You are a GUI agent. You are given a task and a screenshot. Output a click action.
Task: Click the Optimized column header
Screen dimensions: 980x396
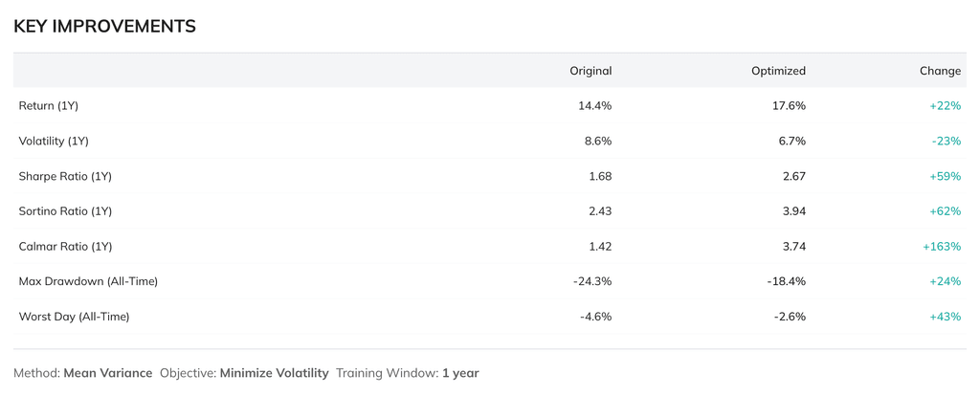[778, 71]
